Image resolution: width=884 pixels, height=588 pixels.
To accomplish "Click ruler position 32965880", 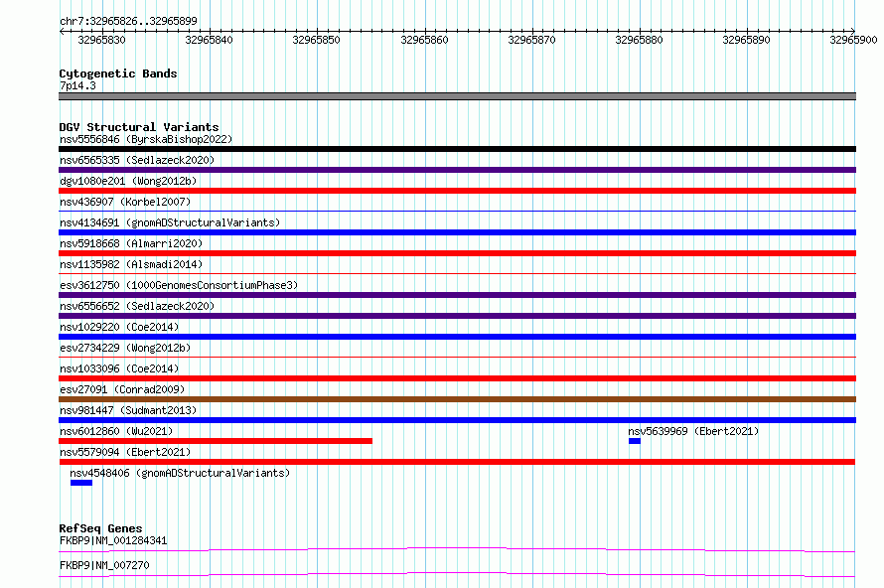I will pyautogui.click(x=640, y=40).
